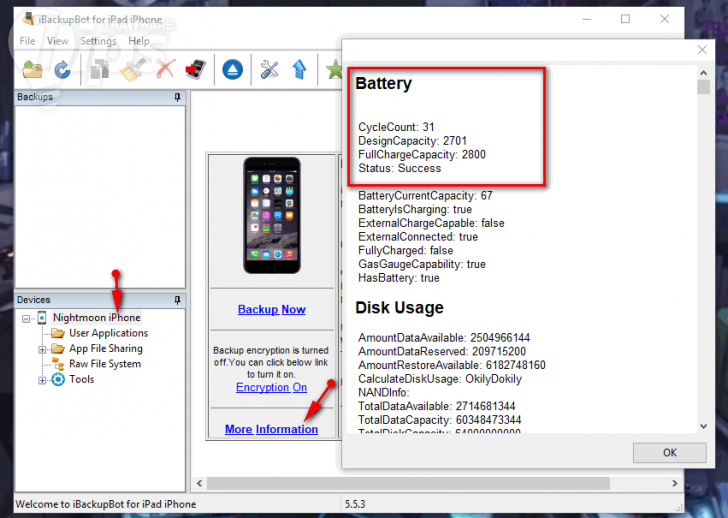The image size is (728, 518).
Task: Select App File Sharing tree item
Action: (106, 349)
